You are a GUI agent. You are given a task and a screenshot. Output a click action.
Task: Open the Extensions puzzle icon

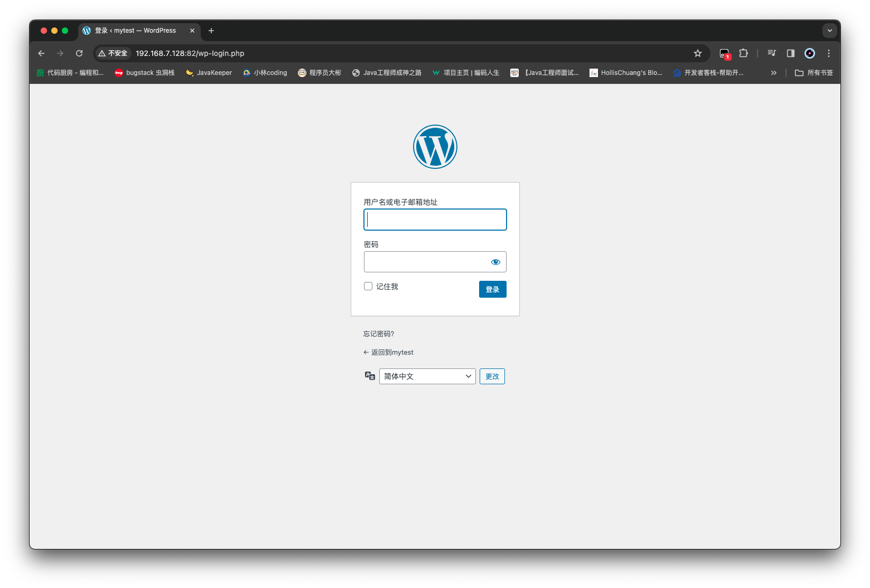[x=744, y=53]
